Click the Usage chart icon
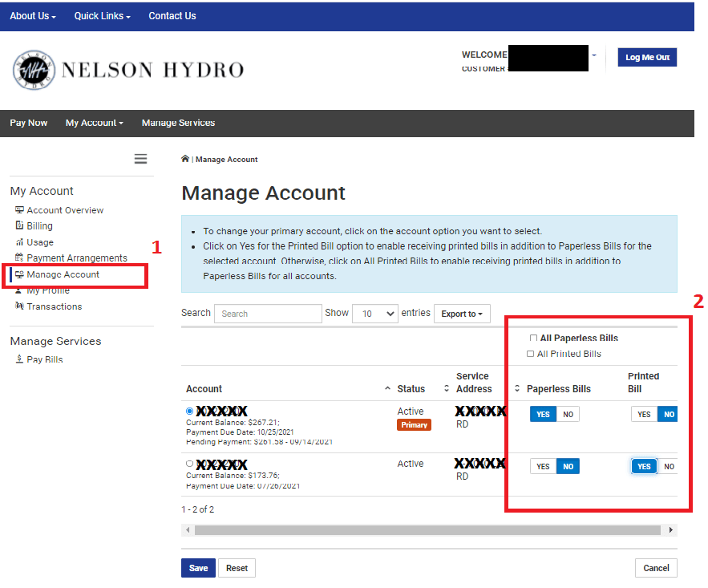The width and height of the screenshot is (708, 588). (x=19, y=242)
